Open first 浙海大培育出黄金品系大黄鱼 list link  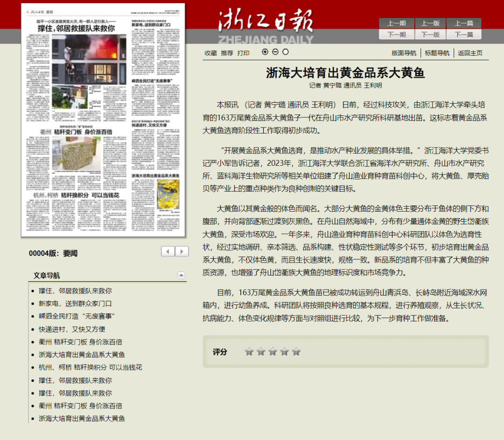(x=82, y=355)
